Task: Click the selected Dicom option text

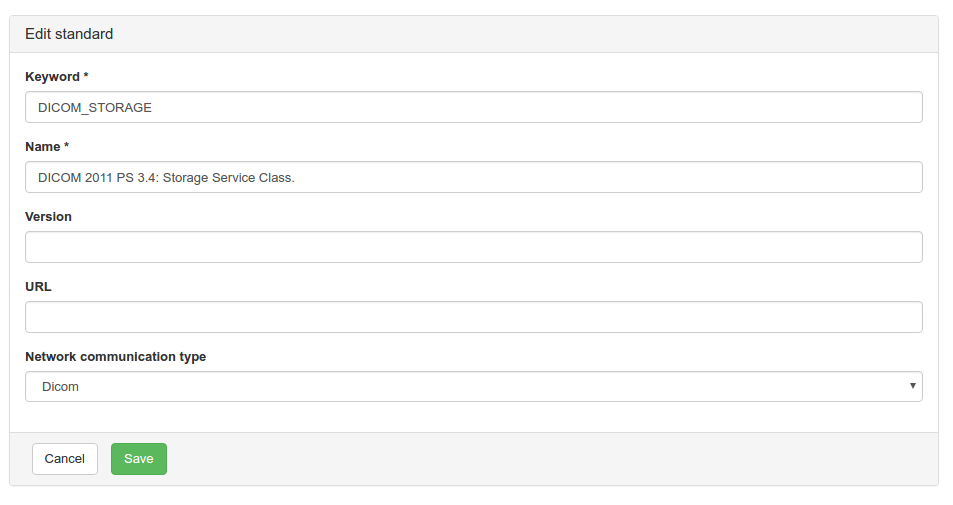Action: coord(61,387)
